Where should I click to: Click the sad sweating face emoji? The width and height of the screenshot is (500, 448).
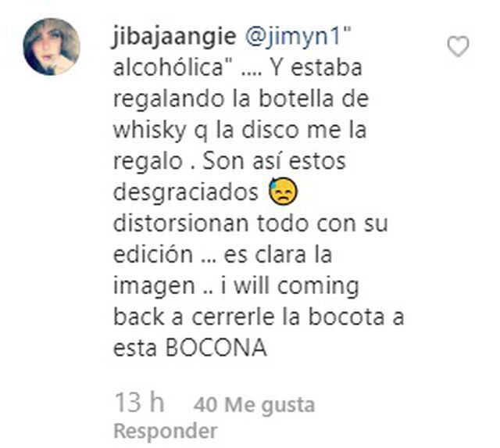tap(283, 191)
